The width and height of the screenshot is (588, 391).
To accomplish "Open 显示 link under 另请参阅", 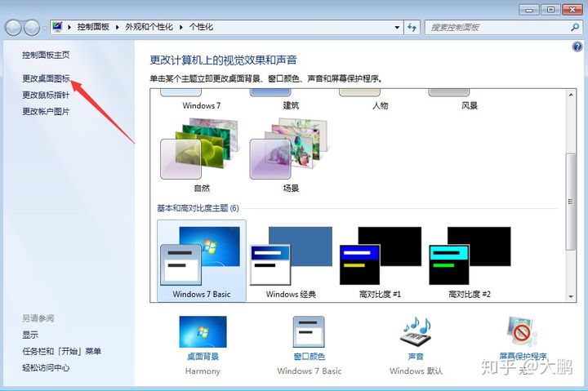I will (30, 335).
